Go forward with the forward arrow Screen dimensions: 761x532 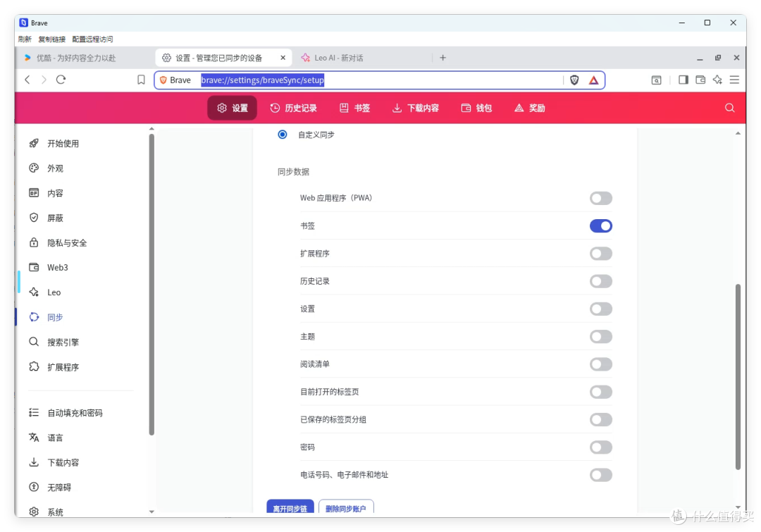44,80
